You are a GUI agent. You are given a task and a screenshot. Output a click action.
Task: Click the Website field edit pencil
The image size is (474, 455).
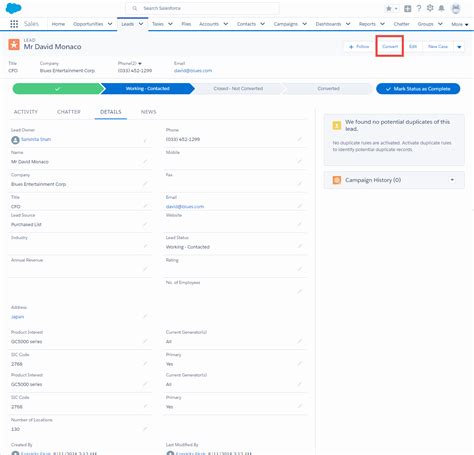(299, 224)
